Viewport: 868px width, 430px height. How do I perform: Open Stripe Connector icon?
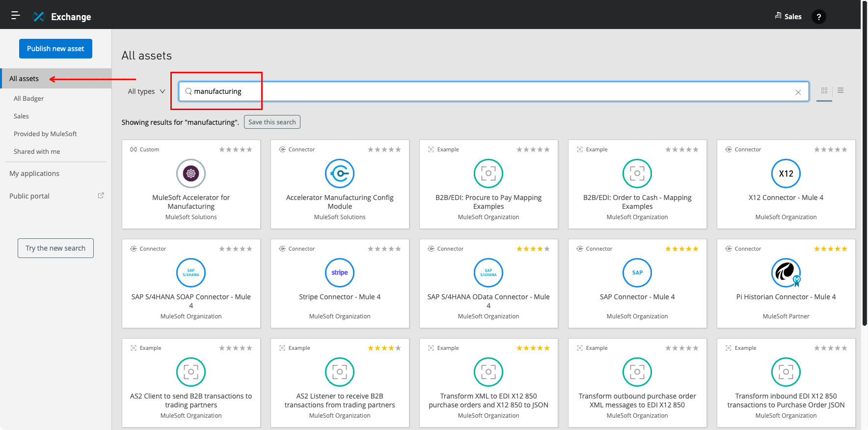[x=340, y=273]
